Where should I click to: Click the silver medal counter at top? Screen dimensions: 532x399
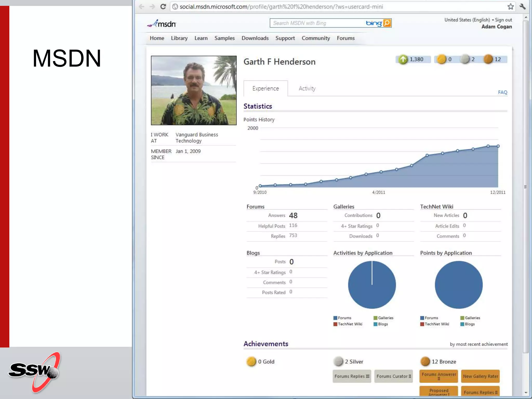click(x=467, y=59)
